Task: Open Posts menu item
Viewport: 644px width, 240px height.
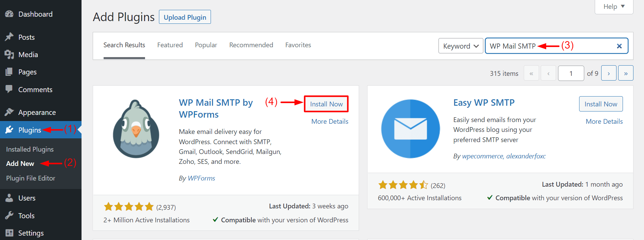Action: [x=41, y=37]
